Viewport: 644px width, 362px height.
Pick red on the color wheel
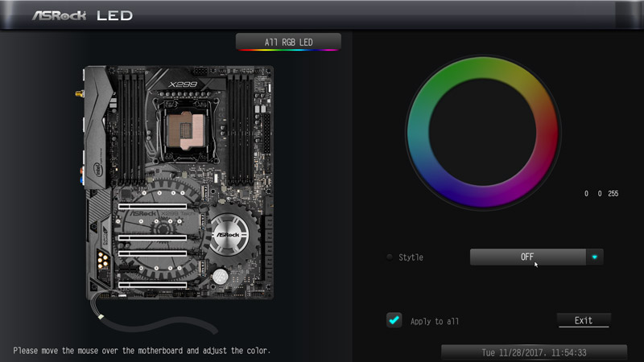pyautogui.click(x=547, y=132)
